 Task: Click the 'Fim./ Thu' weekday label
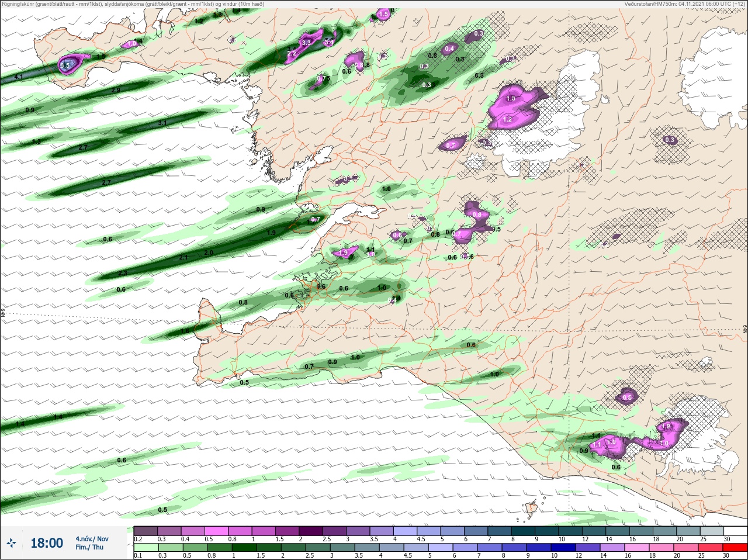(89, 547)
